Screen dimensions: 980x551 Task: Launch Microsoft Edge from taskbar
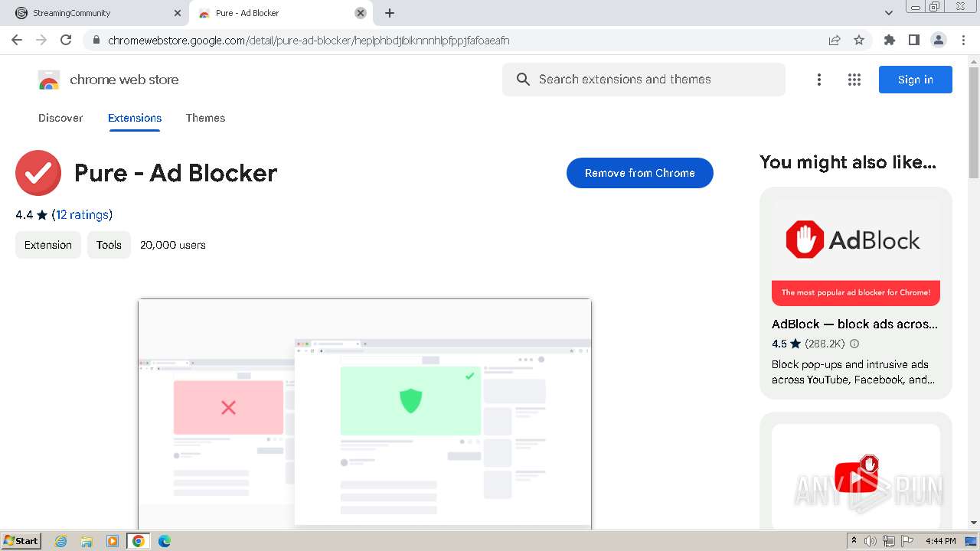click(x=164, y=541)
